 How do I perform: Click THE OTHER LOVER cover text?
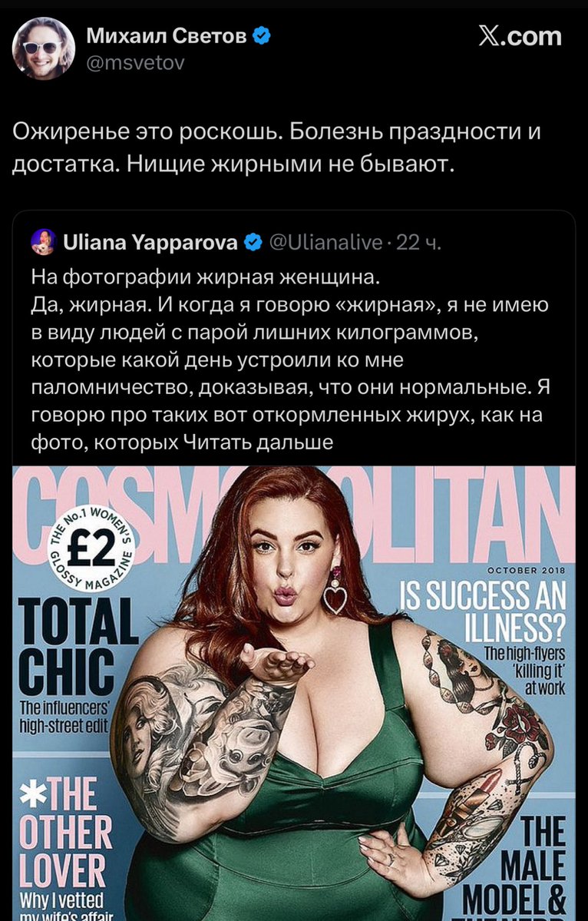[66, 829]
